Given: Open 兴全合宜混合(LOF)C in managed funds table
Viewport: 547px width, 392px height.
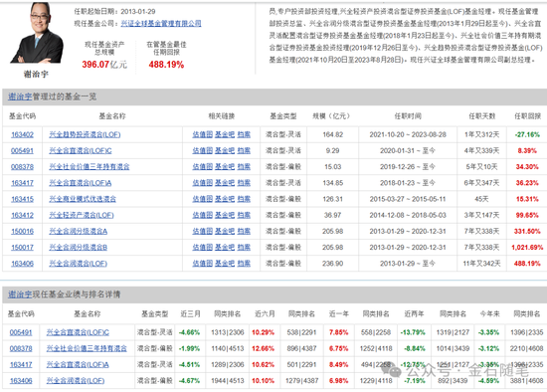Looking at the screenshot, I should click(x=81, y=151).
